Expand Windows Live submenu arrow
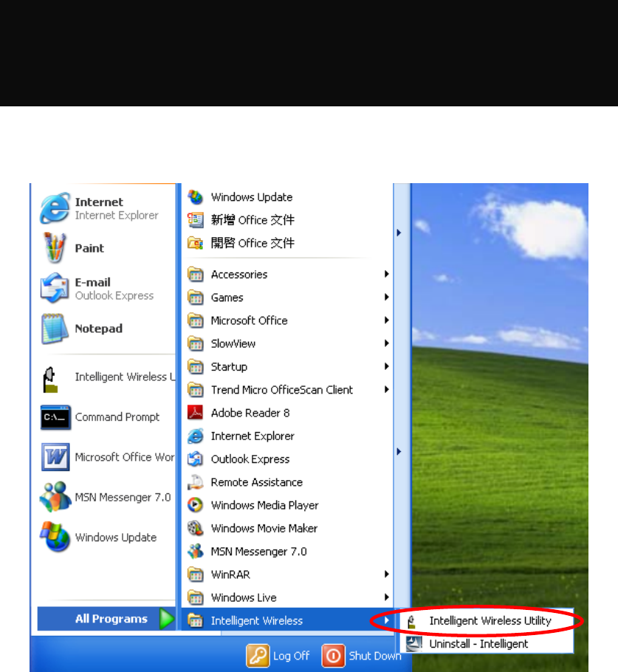This screenshot has height=672, width=618. click(387, 597)
